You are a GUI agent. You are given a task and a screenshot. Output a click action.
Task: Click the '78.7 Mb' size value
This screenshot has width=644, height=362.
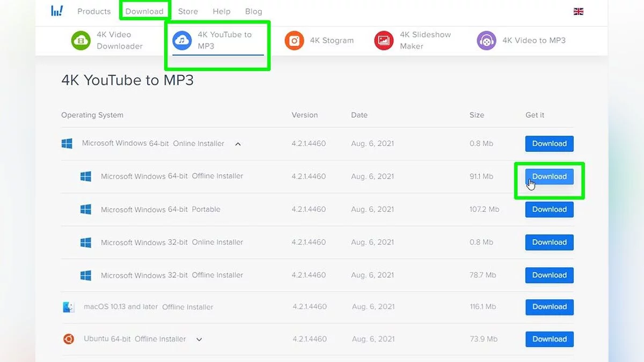tap(482, 275)
